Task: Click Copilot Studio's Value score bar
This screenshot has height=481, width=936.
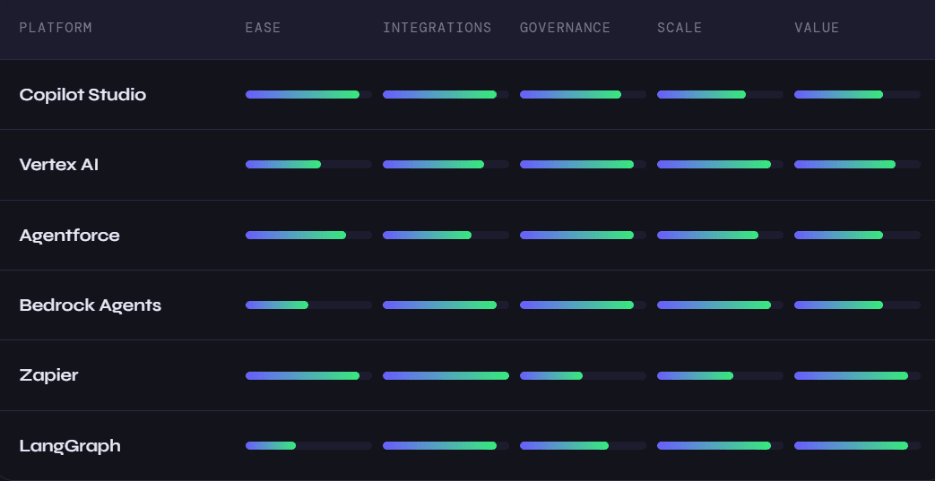Action: pyautogui.click(x=857, y=94)
